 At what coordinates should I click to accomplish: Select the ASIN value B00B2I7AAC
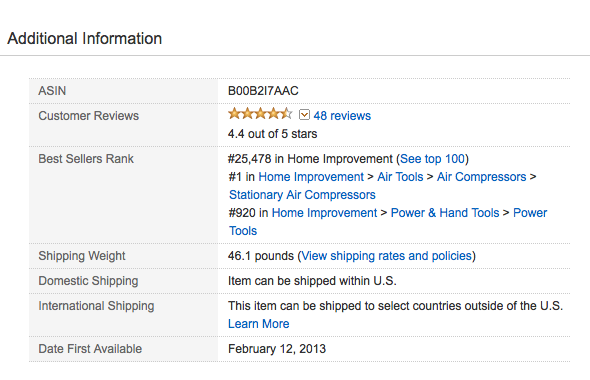coord(263,91)
